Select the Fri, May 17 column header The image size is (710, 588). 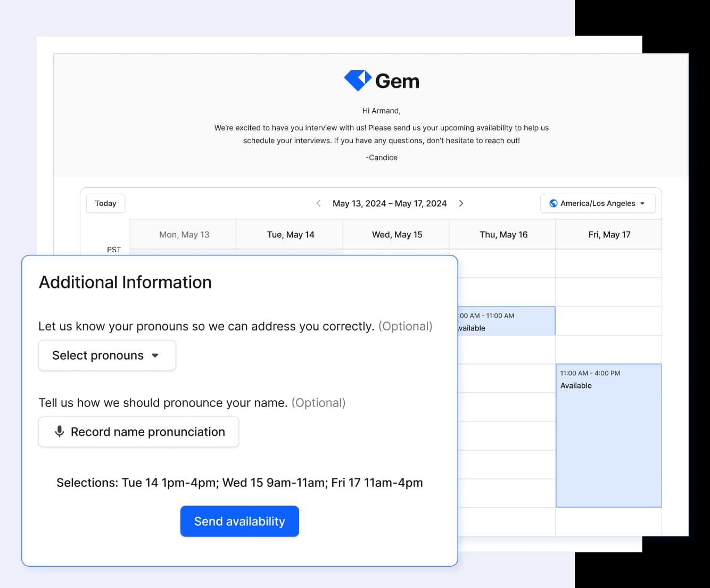pyautogui.click(x=608, y=234)
